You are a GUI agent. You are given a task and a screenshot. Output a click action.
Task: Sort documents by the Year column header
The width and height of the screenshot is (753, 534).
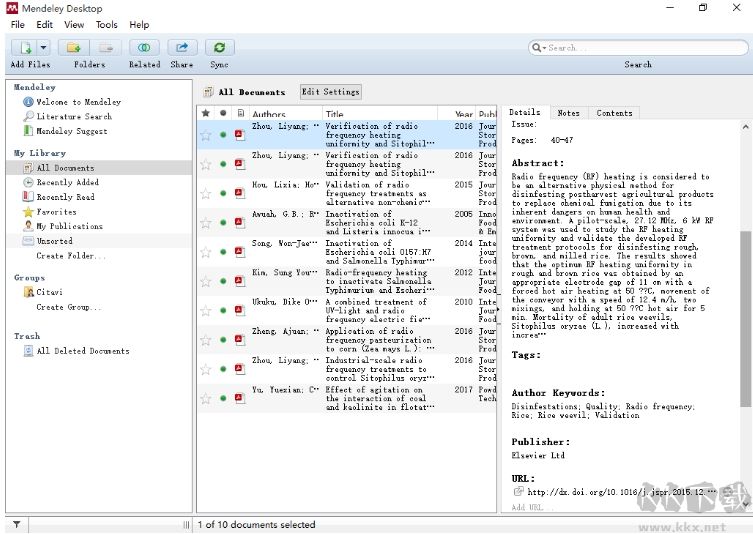pos(463,115)
